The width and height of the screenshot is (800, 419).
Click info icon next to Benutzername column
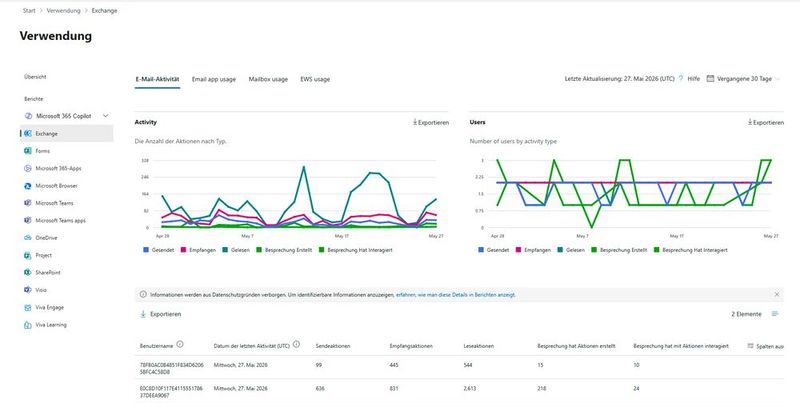180,344
